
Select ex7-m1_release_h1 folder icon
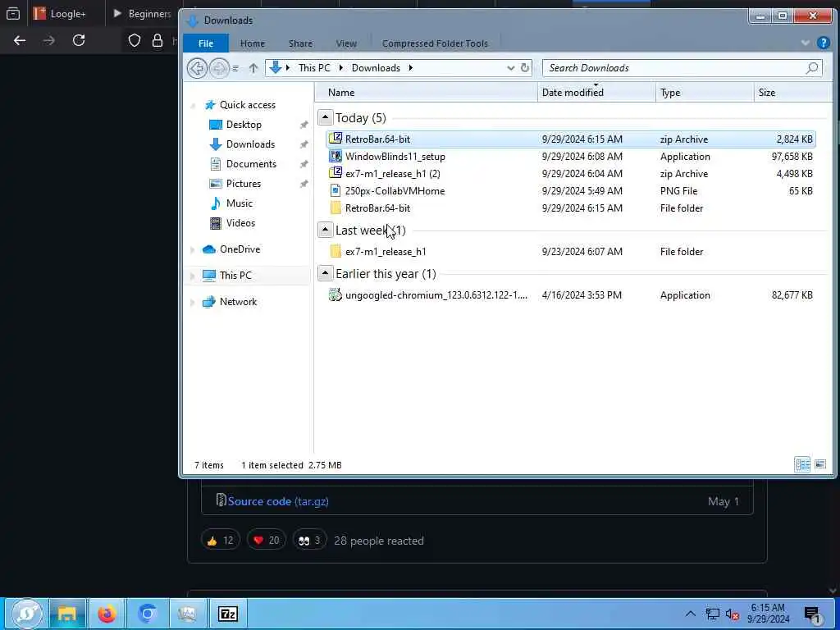coord(336,251)
